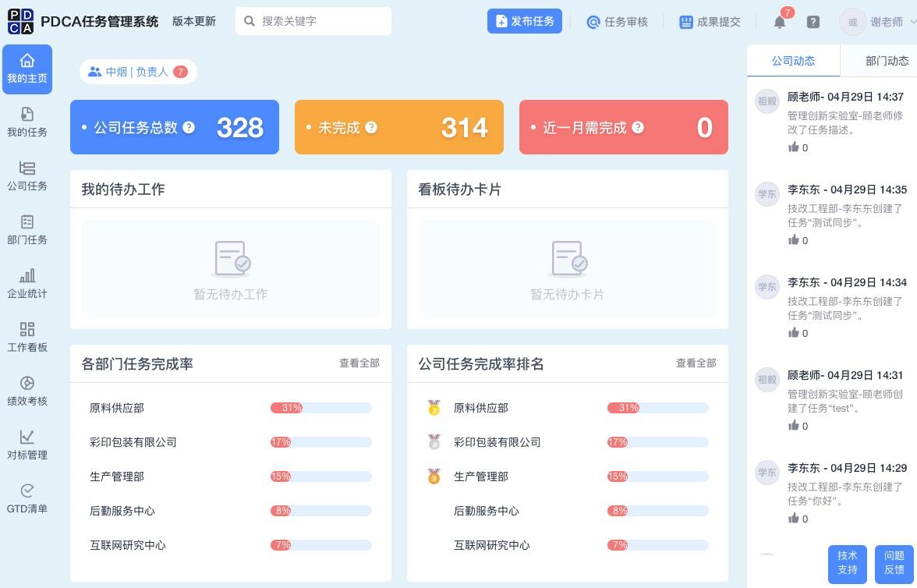
Task: Focus the 搜索关键字 search field
Action: click(x=313, y=21)
